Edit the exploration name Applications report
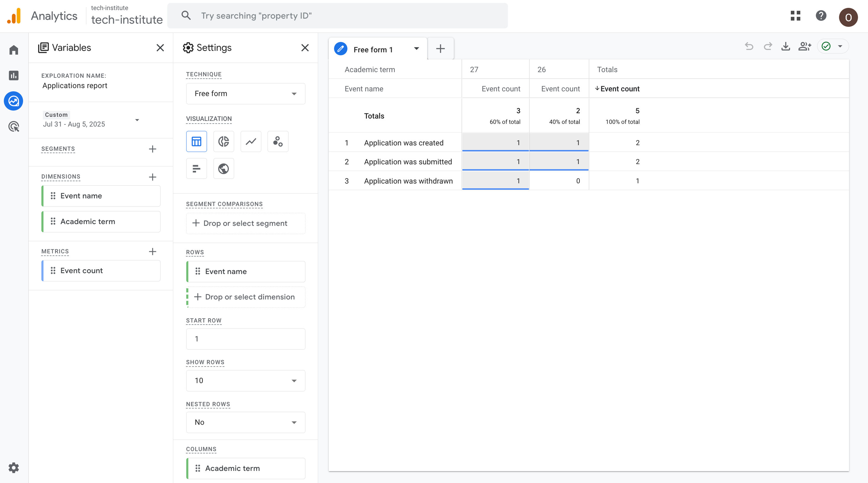Viewport: 868px width, 483px height. tap(75, 85)
